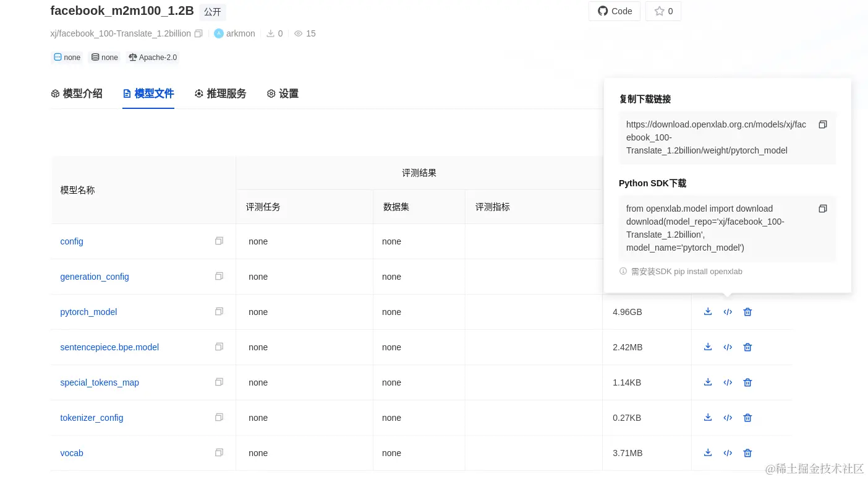The height and width of the screenshot is (479, 868).
Task: Switch to the 模型文件 tab
Action: click(148, 93)
